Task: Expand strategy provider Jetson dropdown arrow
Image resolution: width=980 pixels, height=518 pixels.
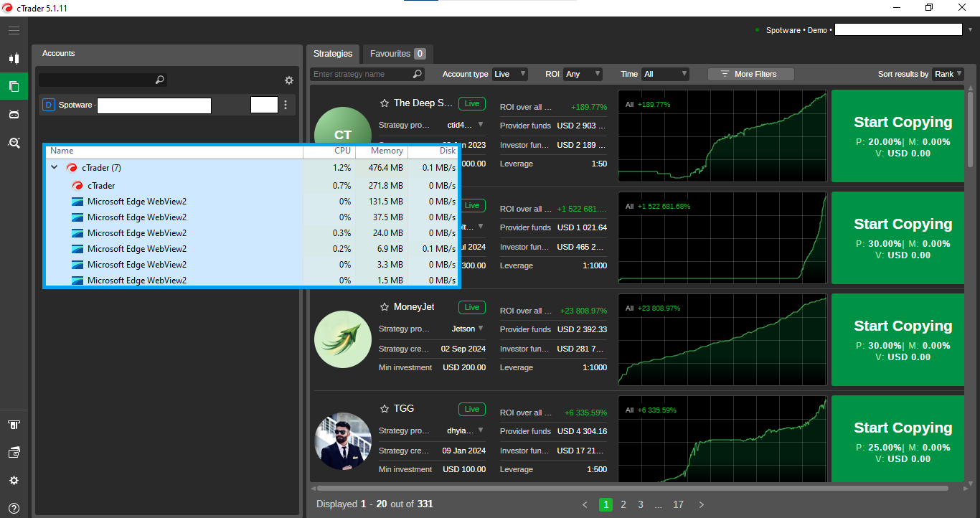Action: [481, 329]
